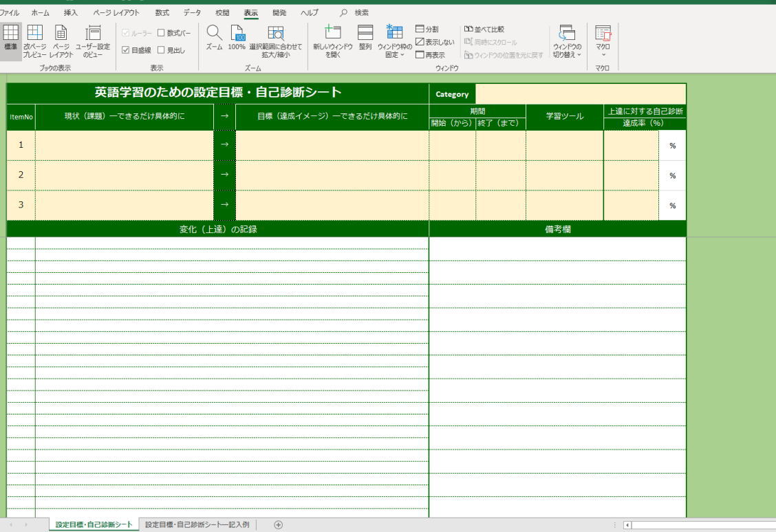Click 選択範囲に合わせて拡大/縮小 zoom to selection
776x532 pixels.
click(x=276, y=41)
